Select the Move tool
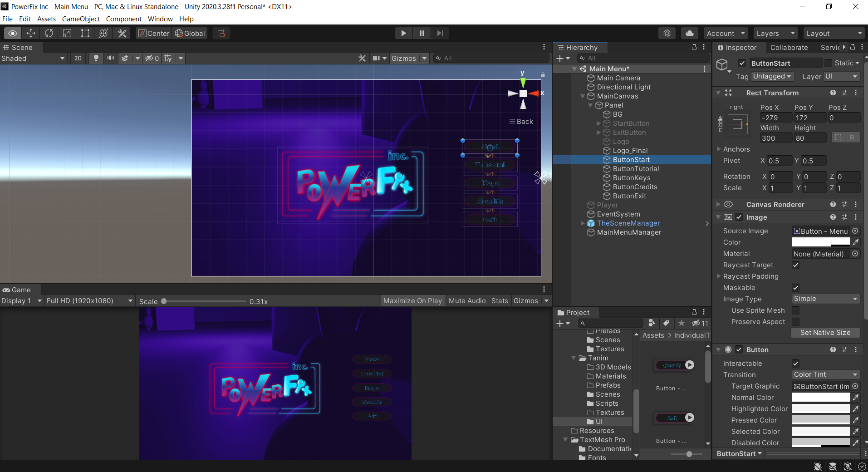The width and height of the screenshot is (868, 472). 31,33
